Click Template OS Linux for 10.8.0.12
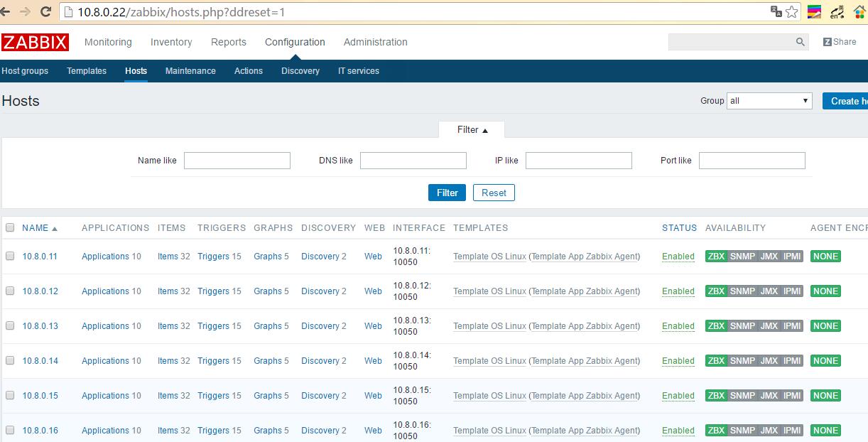This screenshot has width=868, height=442. pos(490,291)
